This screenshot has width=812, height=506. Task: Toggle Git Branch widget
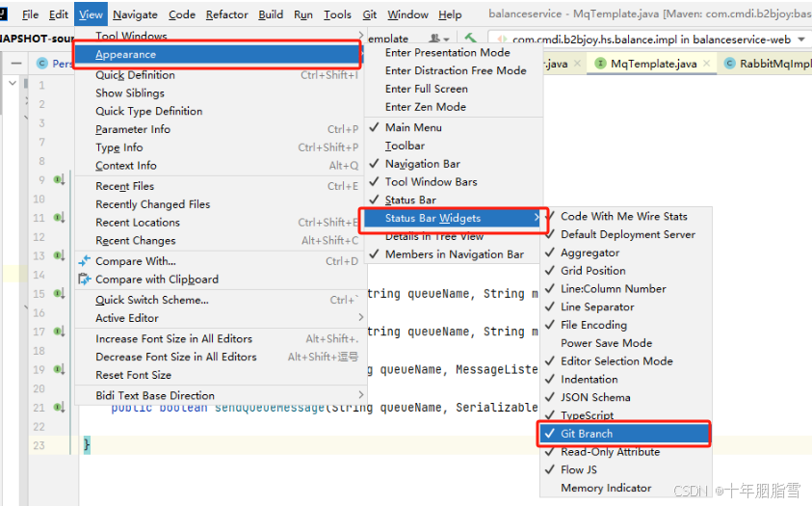624,434
